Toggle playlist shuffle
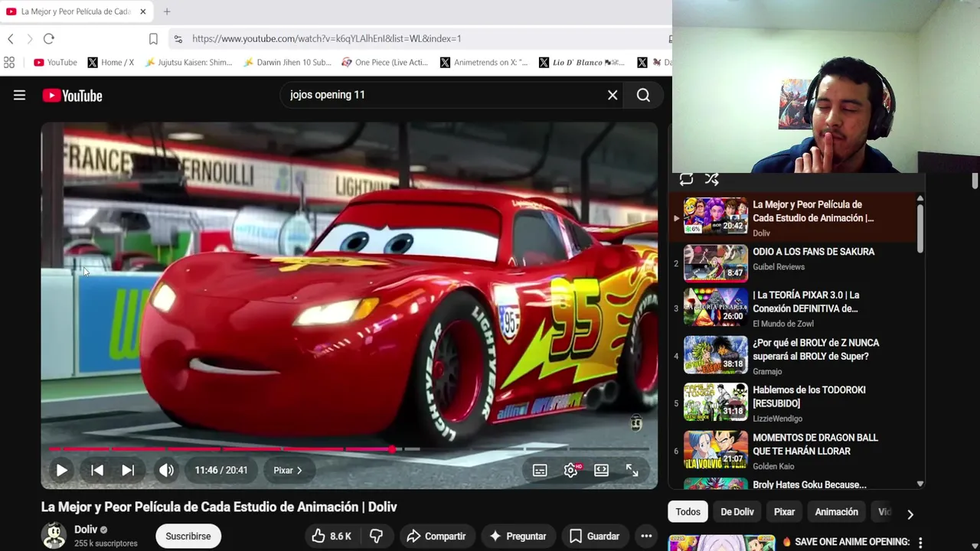Image resolution: width=980 pixels, height=551 pixels. tap(712, 179)
